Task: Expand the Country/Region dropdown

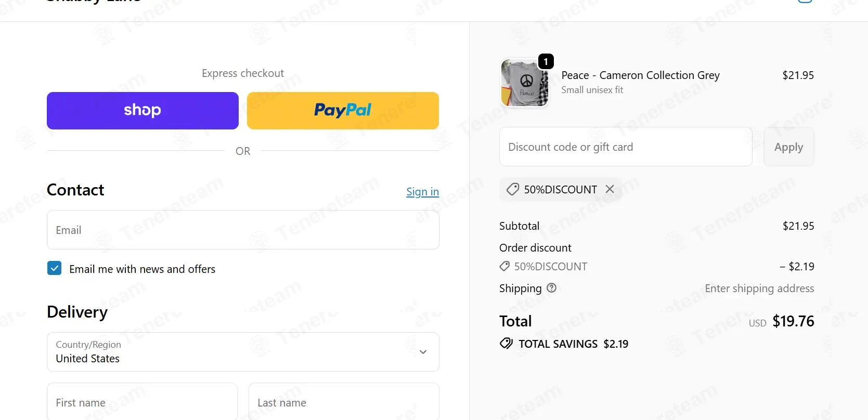Action: (243, 352)
